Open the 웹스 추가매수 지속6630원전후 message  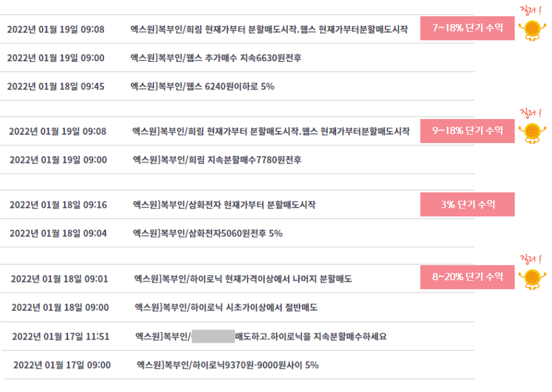pyautogui.click(x=216, y=58)
